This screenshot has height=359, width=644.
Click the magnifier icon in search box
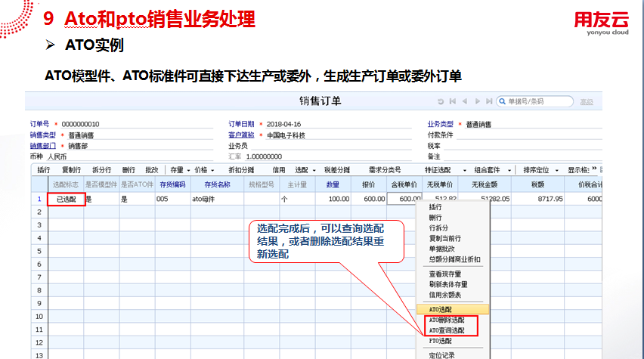[502, 101]
